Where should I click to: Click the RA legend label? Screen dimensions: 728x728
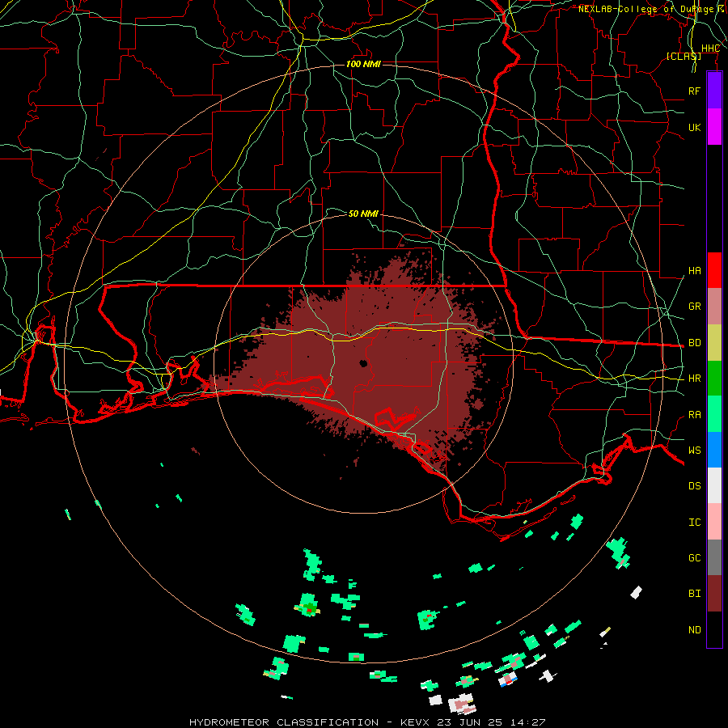[694, 415]
